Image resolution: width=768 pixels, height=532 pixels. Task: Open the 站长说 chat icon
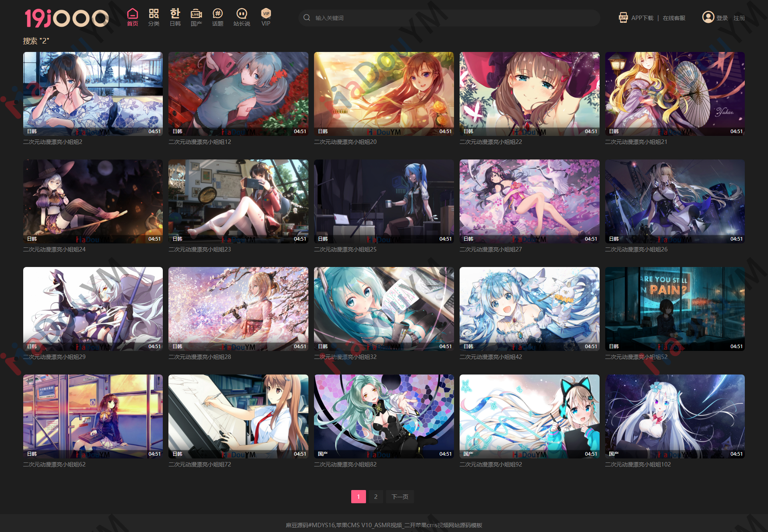[242, 14]
